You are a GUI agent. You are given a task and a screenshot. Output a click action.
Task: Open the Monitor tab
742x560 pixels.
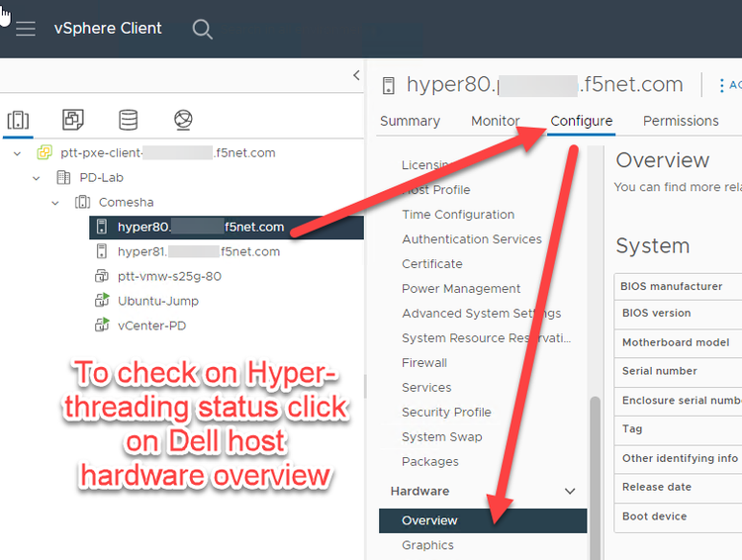tap(495, 121)
